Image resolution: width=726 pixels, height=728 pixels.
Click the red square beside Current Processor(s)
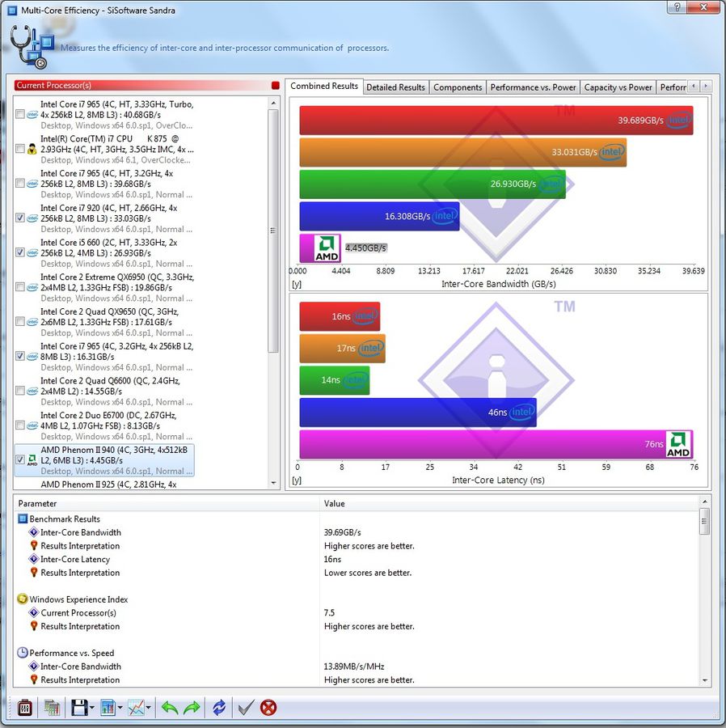click(276, 86)
